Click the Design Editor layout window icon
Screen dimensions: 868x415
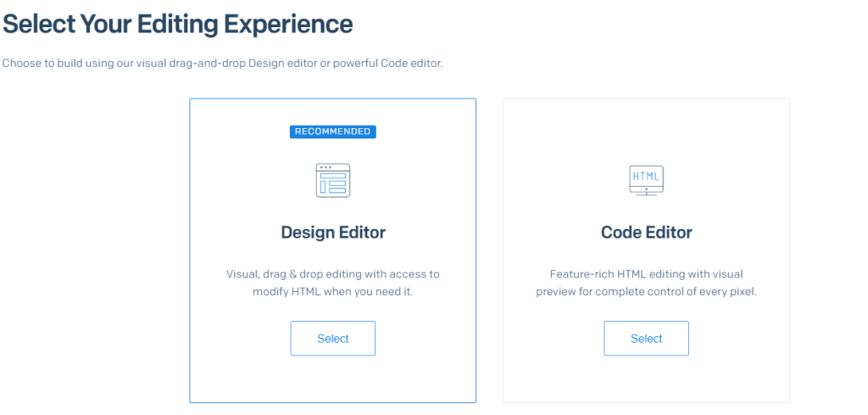click(x=332, y=181)
